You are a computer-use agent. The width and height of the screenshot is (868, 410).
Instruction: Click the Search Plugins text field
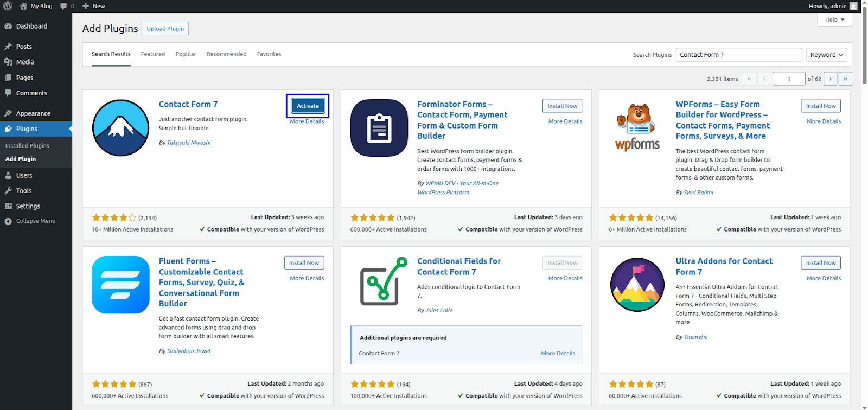(x=738, y=55)
